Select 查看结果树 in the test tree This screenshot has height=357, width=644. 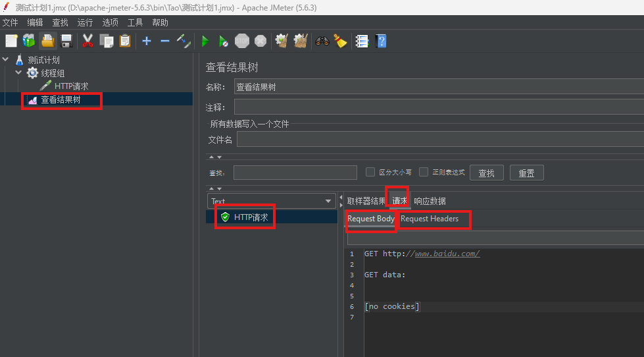[x=61, y=99]
